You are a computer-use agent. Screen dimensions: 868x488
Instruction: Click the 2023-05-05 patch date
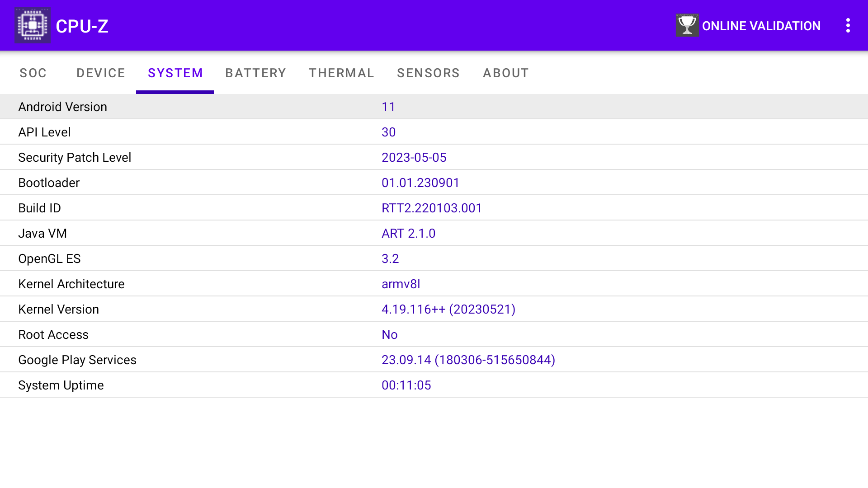pyautogui.click(x=414, y=157)
